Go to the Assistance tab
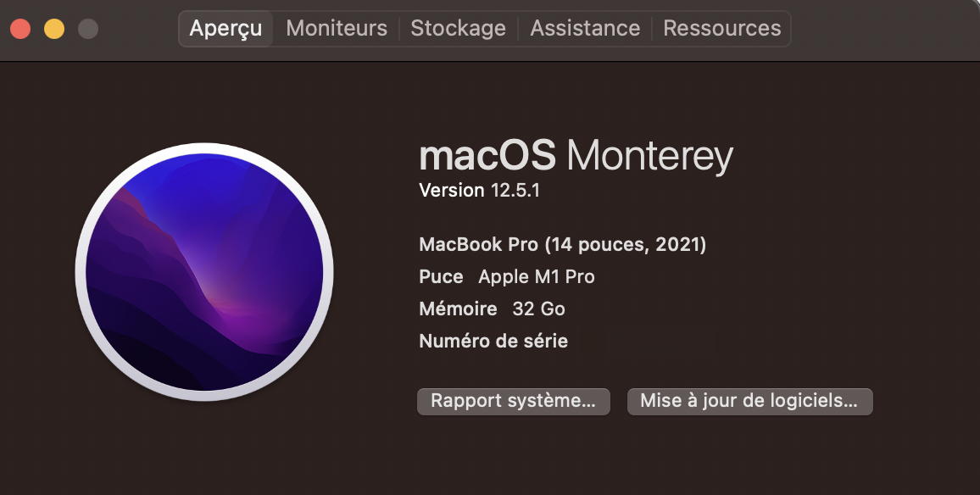 585,28
